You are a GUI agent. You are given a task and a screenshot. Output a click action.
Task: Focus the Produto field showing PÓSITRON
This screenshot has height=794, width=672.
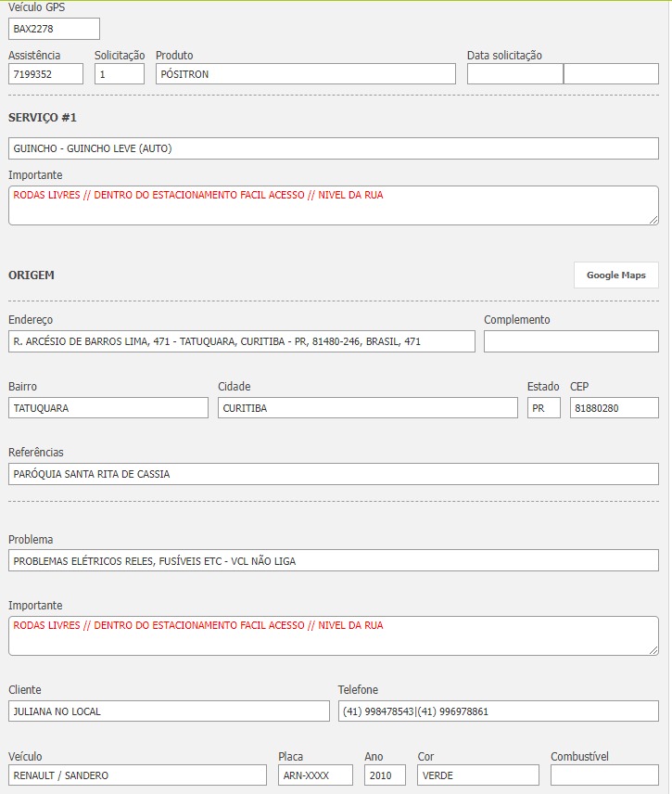click(x=306, y=74)
